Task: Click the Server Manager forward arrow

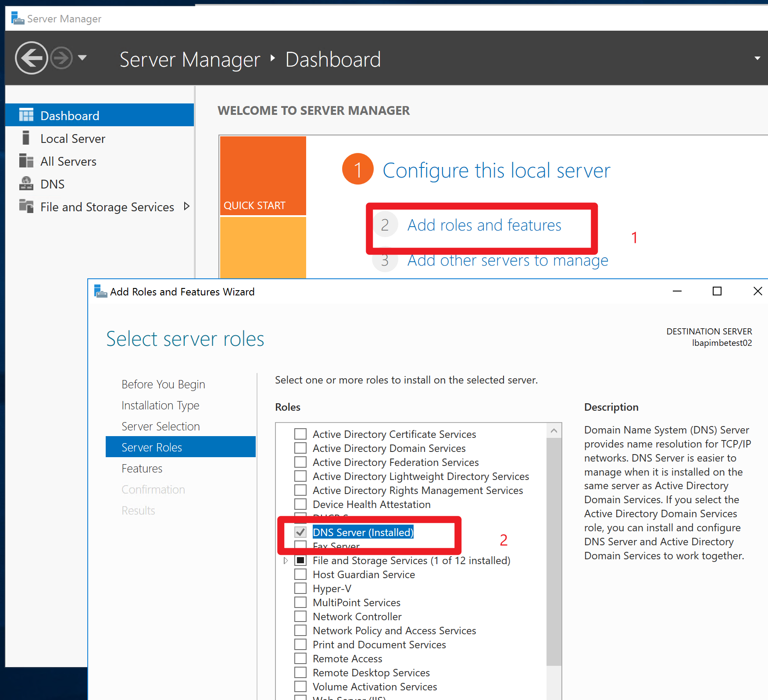Action: tap(61, 58)
